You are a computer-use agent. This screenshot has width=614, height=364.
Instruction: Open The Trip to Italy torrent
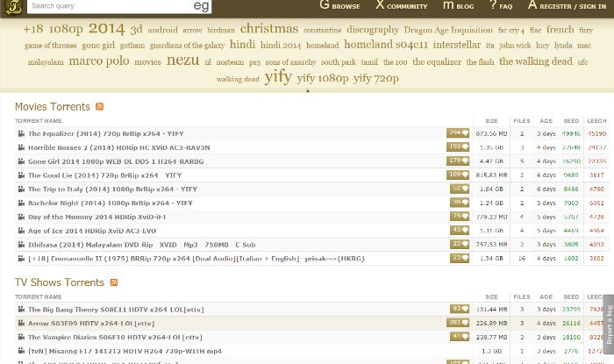point(112,189)
